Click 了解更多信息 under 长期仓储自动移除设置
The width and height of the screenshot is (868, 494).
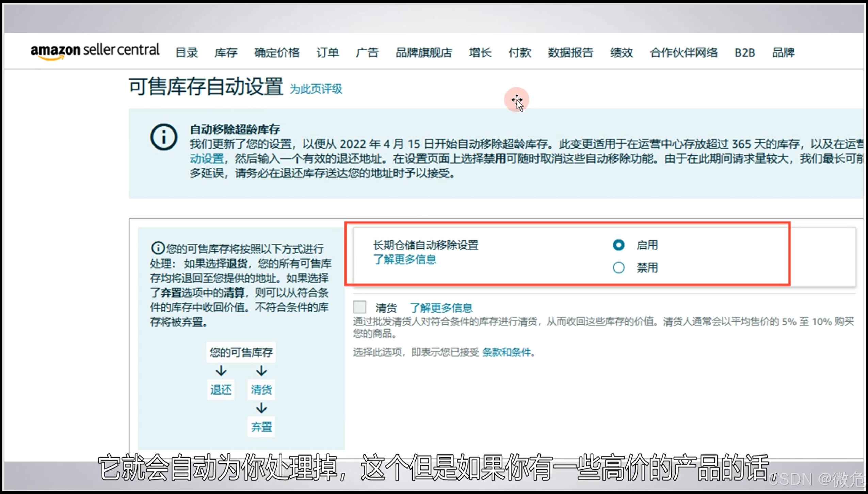click(404, 260)
